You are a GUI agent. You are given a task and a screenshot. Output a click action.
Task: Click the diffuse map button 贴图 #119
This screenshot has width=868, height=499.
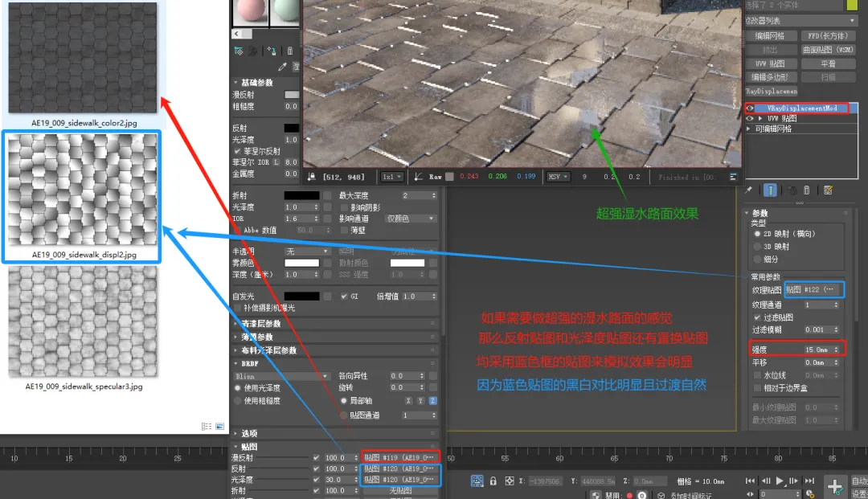pos(401,457)
